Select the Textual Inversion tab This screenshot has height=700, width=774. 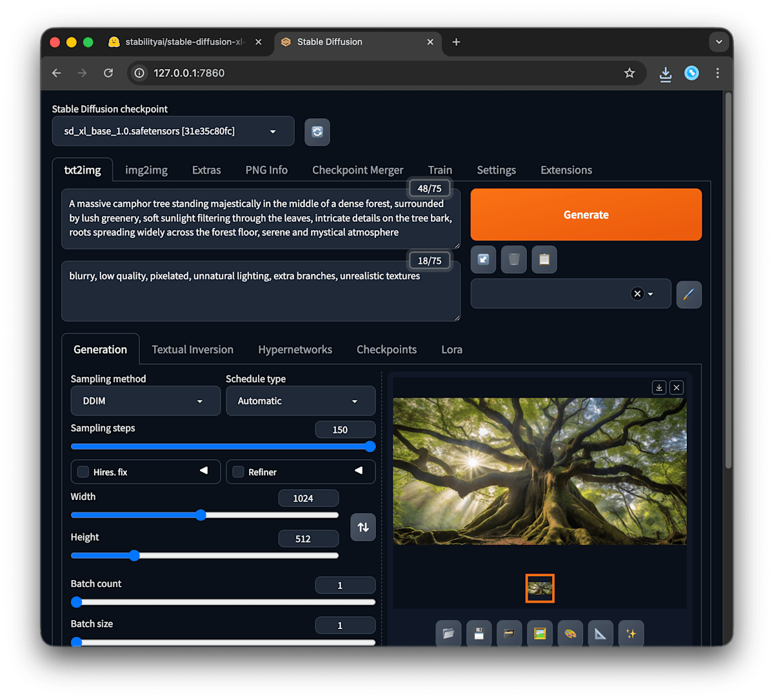coord(192,349)
